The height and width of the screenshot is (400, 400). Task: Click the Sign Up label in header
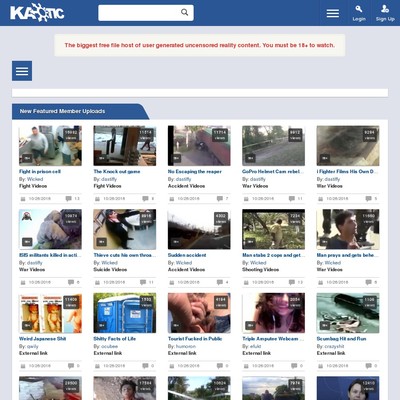click(385, 19)
